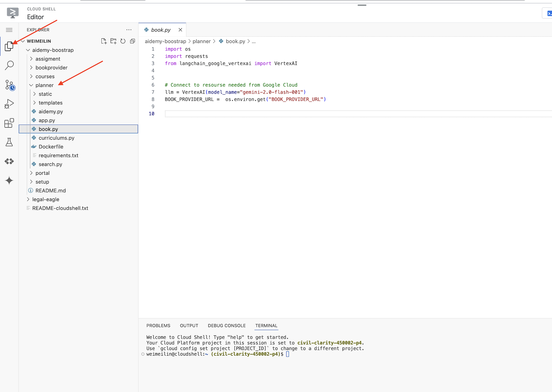Click the DEBUG CONSOLE tab
Image resolution: width=552 pixels, height=392 pixels.
[226, 325]
